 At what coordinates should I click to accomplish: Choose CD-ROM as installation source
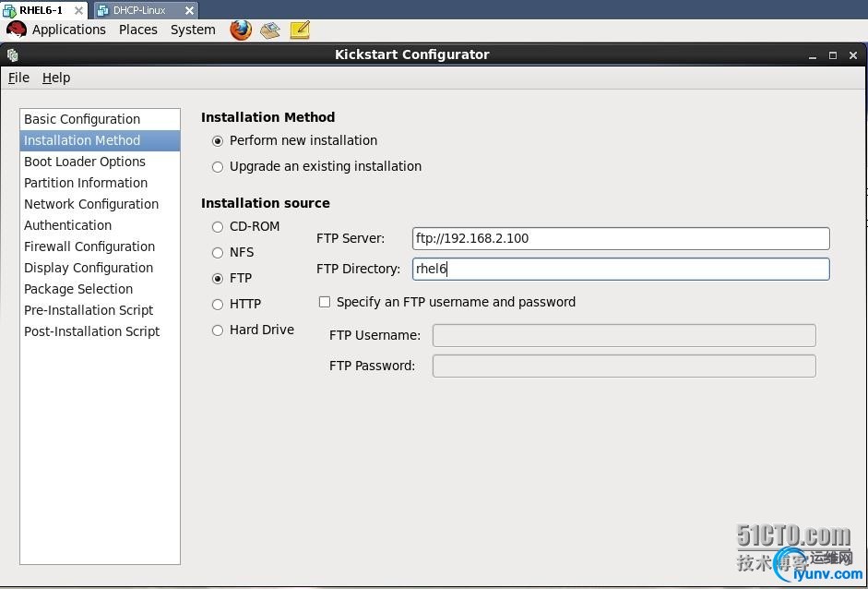(218, 226)
